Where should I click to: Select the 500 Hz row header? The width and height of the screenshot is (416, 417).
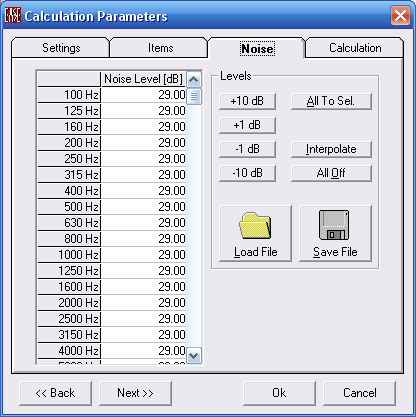[69, 207]
